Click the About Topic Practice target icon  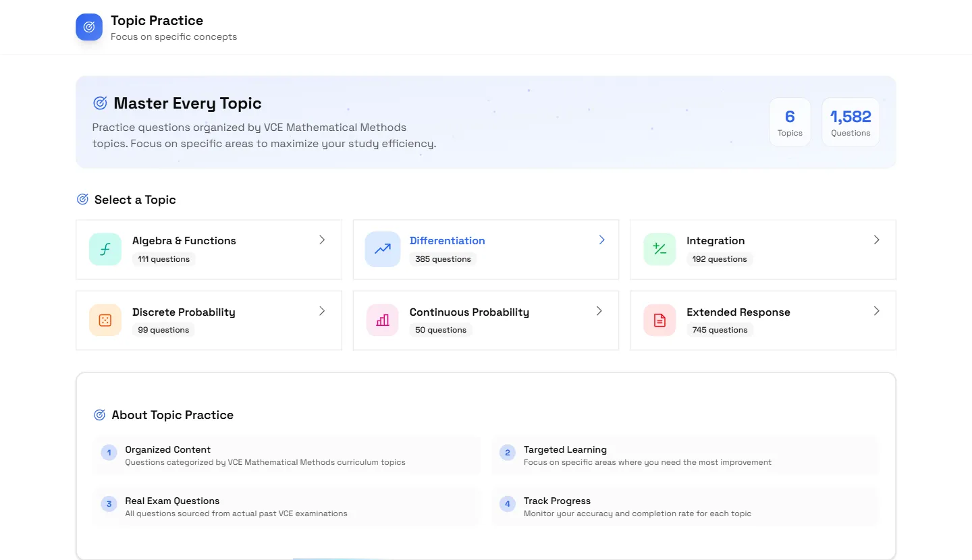tap(100, 414)
